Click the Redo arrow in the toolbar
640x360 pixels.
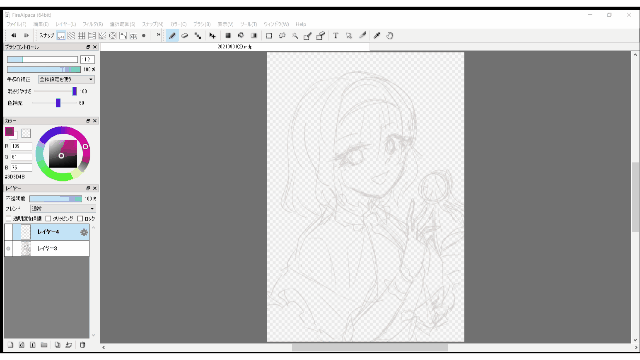[26, 36]
